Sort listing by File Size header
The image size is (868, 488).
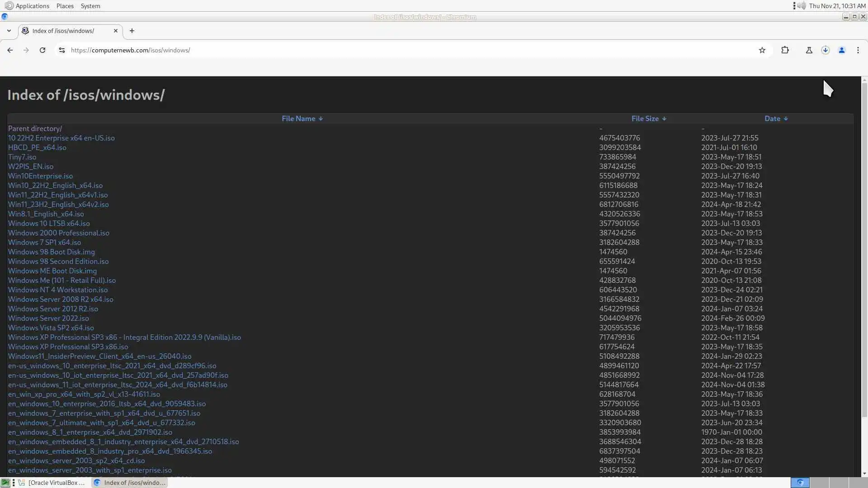coord(645,118)
